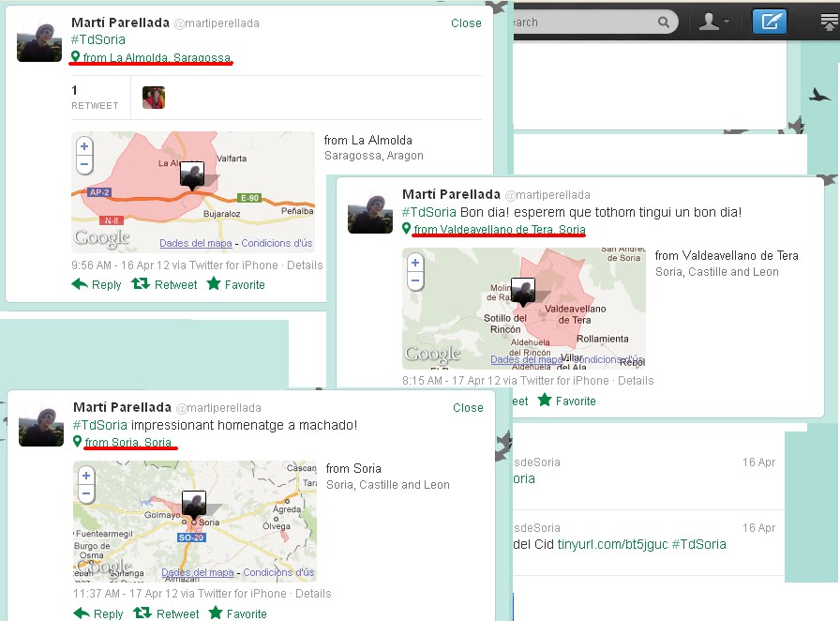Open the profile user menu icon
The image size is (840, 621).
coord(713,22)
